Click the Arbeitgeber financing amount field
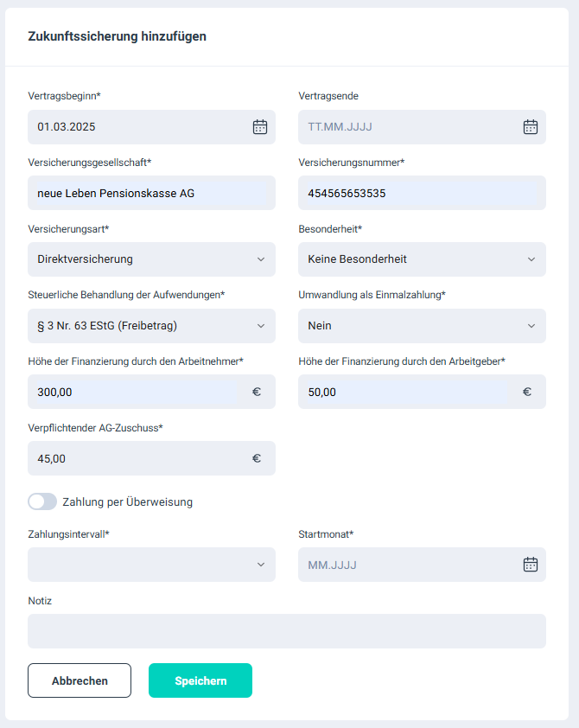Screen dimensions: 579x728 pyautogui.click(x=406, y=392)
